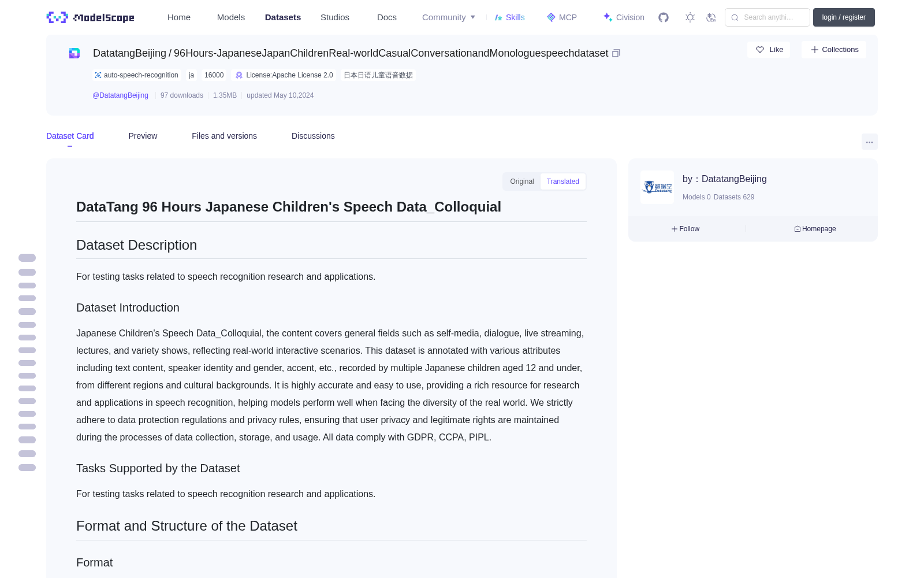Click 'Models 0' count text

pos(696,197)
